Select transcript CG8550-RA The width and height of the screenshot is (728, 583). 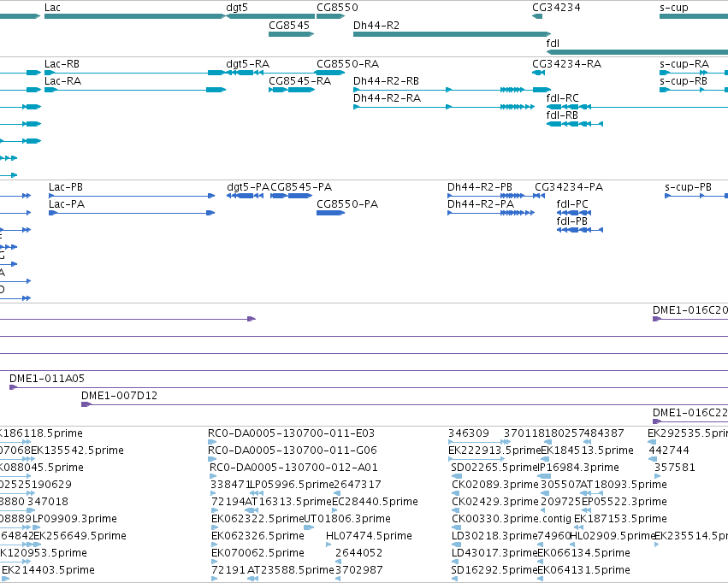click(330, 73)
